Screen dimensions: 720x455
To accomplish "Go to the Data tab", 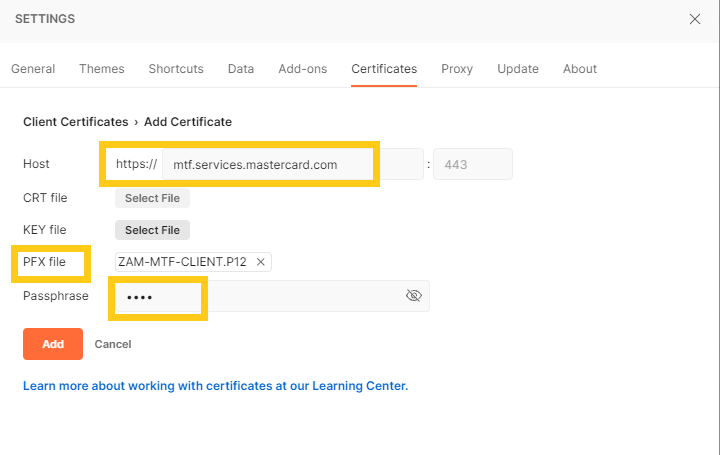I will pyautogui.click(x=241, y=69).
